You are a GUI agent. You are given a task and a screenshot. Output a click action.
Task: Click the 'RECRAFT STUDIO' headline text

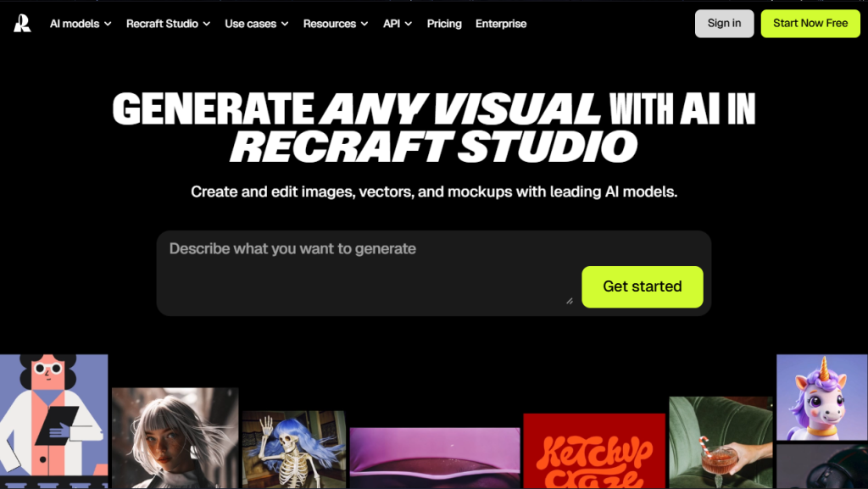[x=433, y=147]
